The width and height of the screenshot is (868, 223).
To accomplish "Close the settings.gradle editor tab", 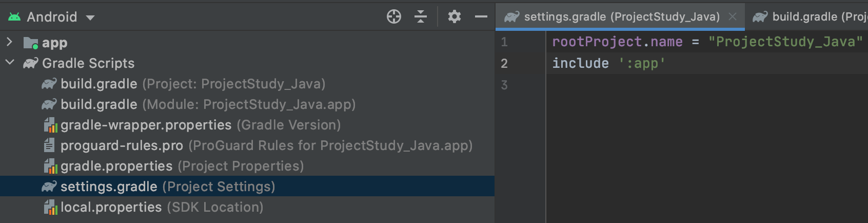I will tap(733, 17).
